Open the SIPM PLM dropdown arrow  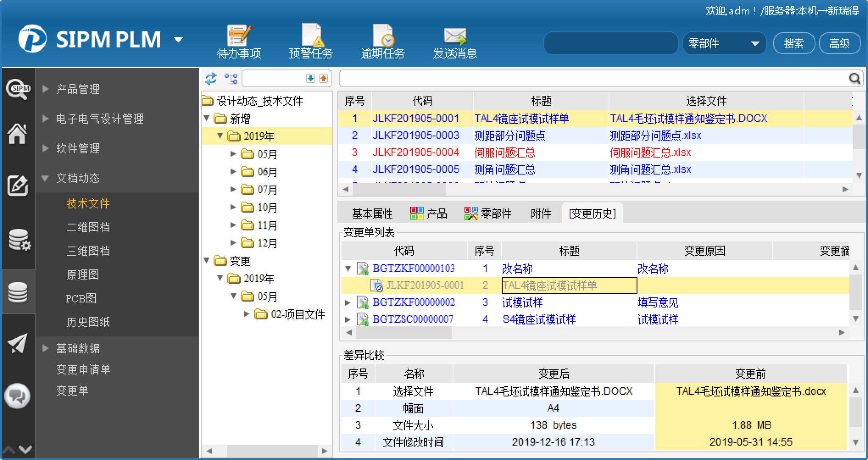click(x=178, y=40)
